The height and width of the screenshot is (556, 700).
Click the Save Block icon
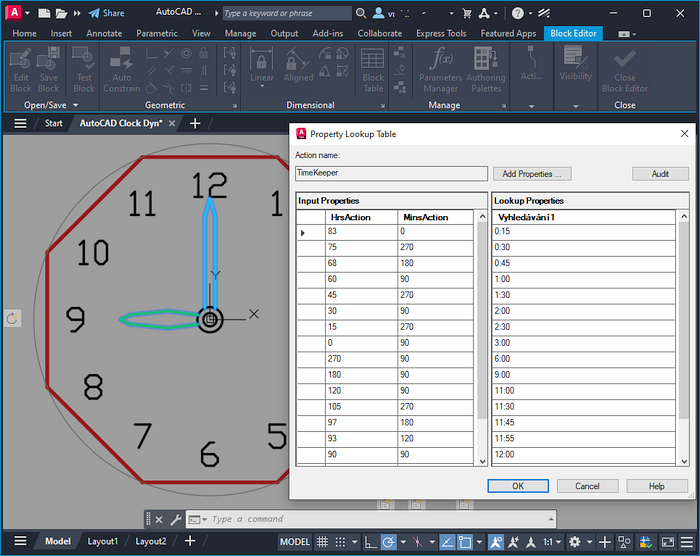pyautogui.click(x=48, y=70)
